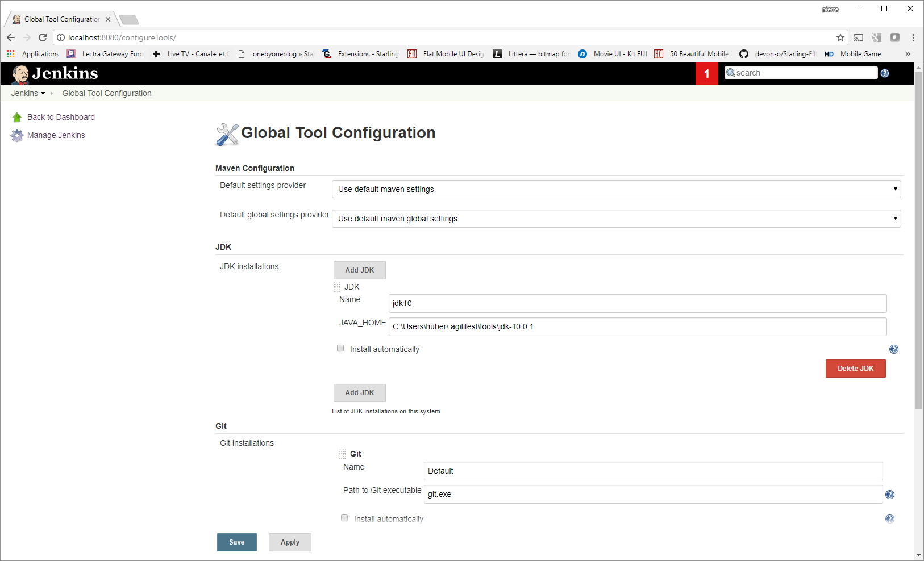
Task: Click the JAVA_HOME path field
Action: tap(638, 326)
